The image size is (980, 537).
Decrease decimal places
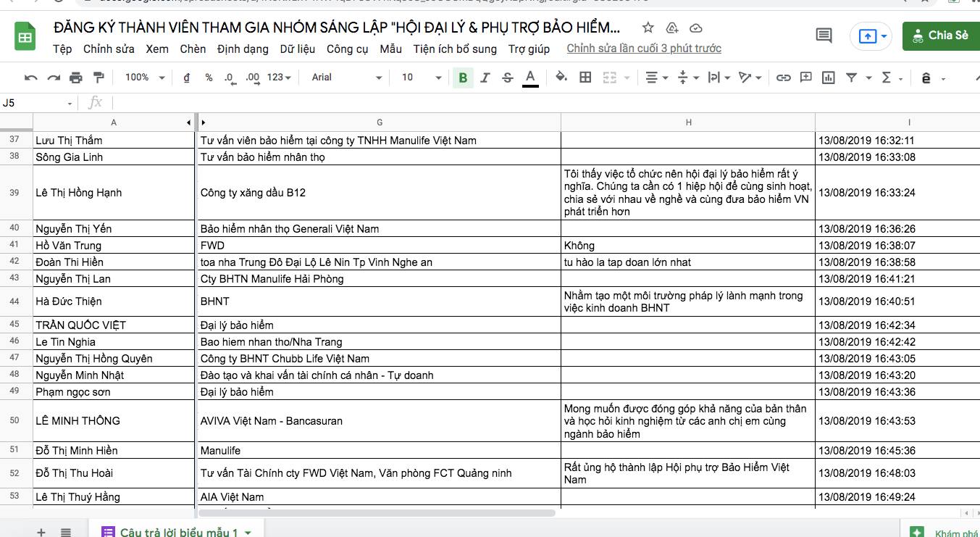pos(230,78)
